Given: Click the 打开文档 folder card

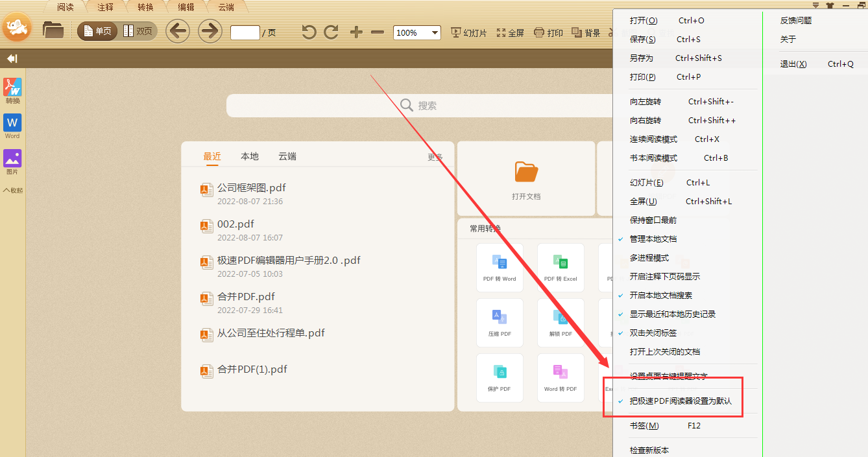Looking at the screenshot, I should 526,179.
